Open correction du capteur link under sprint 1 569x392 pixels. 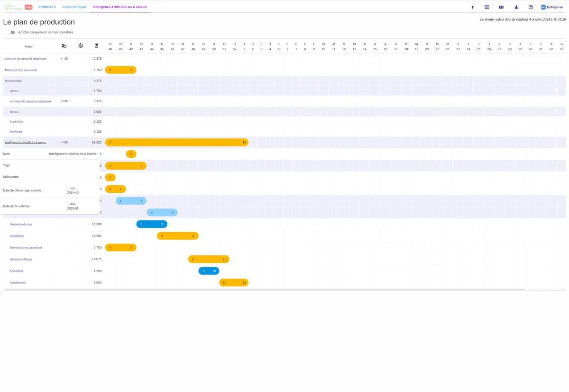[x=30, y=101]
